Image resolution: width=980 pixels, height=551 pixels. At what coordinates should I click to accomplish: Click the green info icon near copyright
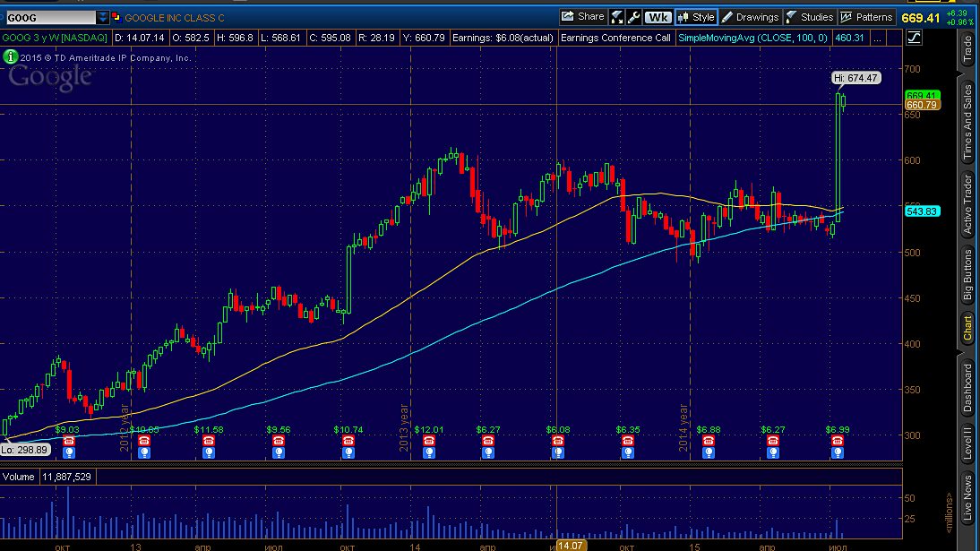click(10, 57)
